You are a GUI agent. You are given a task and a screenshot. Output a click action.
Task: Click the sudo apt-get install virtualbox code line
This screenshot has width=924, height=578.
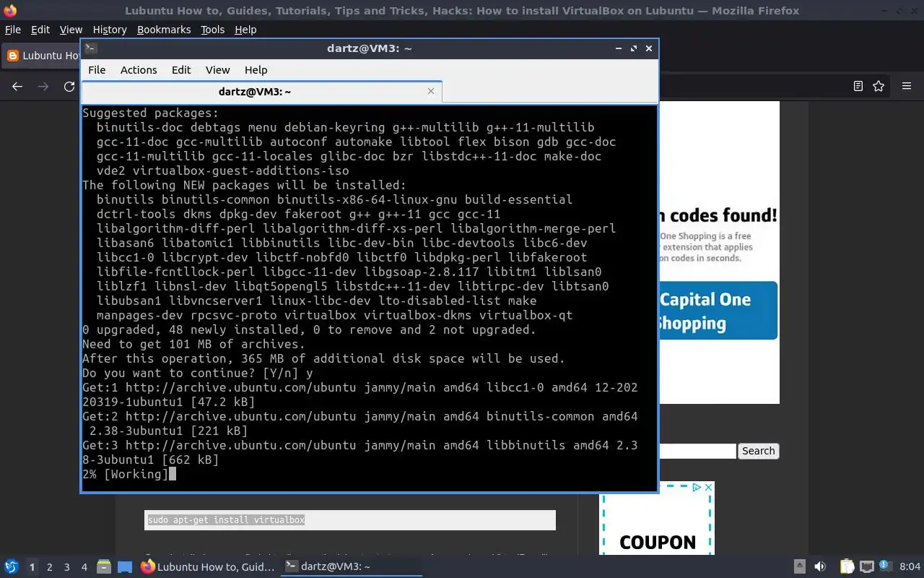pyautogui.click(x=227, y=519)
